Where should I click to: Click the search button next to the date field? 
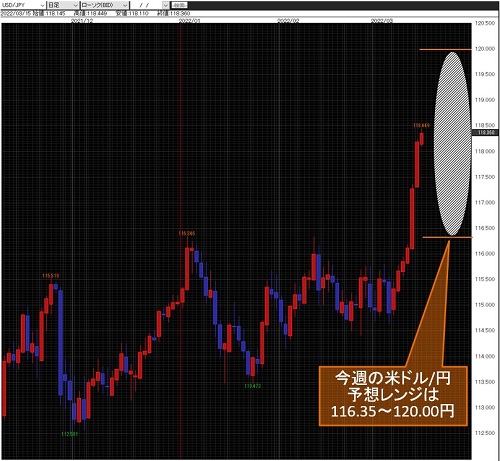179,5
